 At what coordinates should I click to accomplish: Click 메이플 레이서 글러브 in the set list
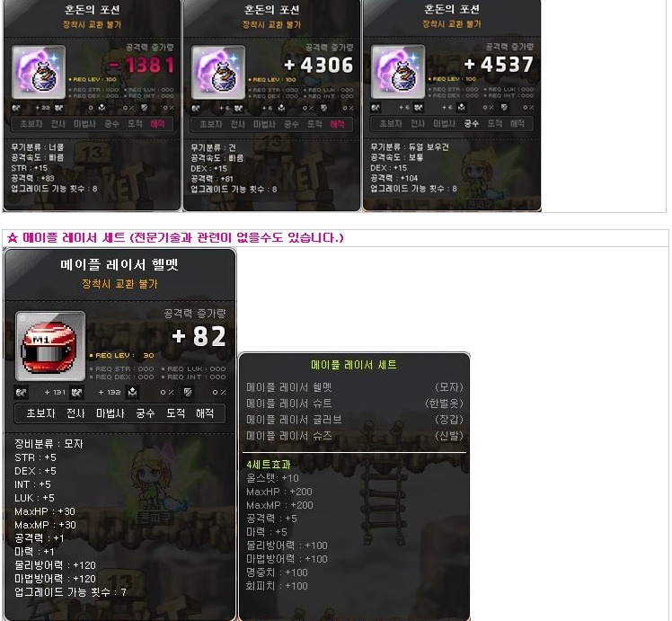pos(294,420)
